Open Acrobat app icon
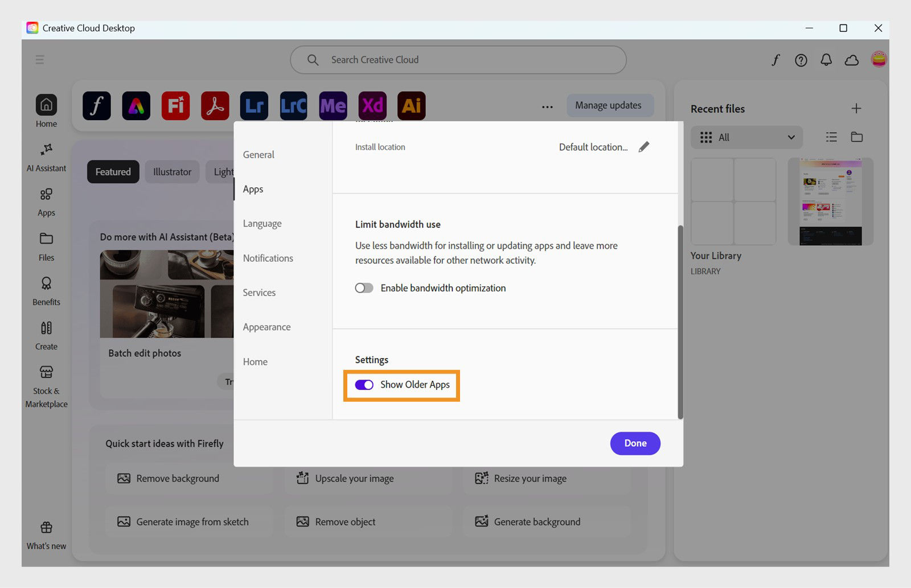Image resolution: width=911 pixels, height=588 pixels. click(x=215, y=105)
